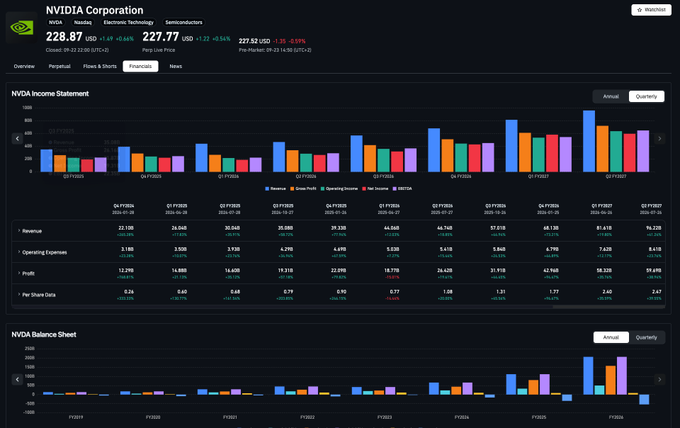Image resolution: width=680 pixels, height=428 pixels.
Task: Switch income statement to Annual
Action: [x=611, y=96]
